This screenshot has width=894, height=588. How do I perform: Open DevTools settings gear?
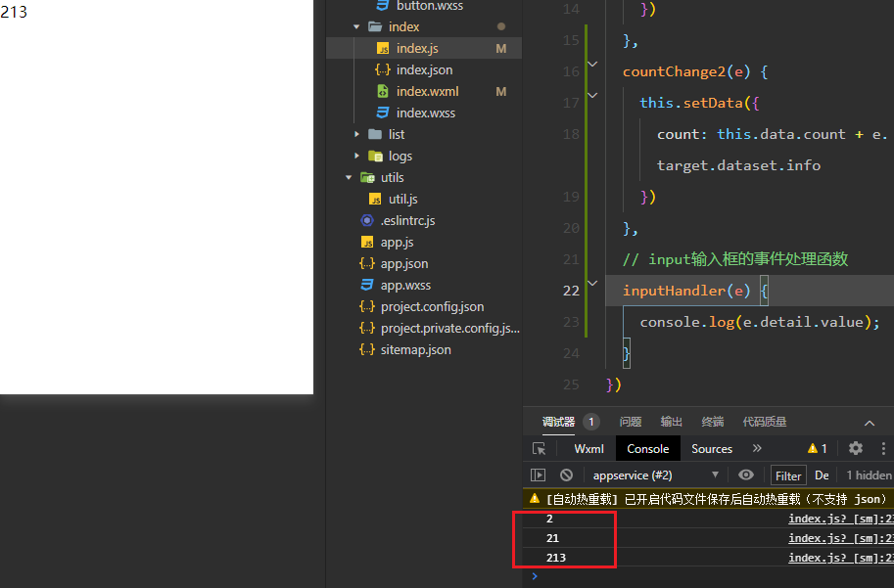coord(856,448)
